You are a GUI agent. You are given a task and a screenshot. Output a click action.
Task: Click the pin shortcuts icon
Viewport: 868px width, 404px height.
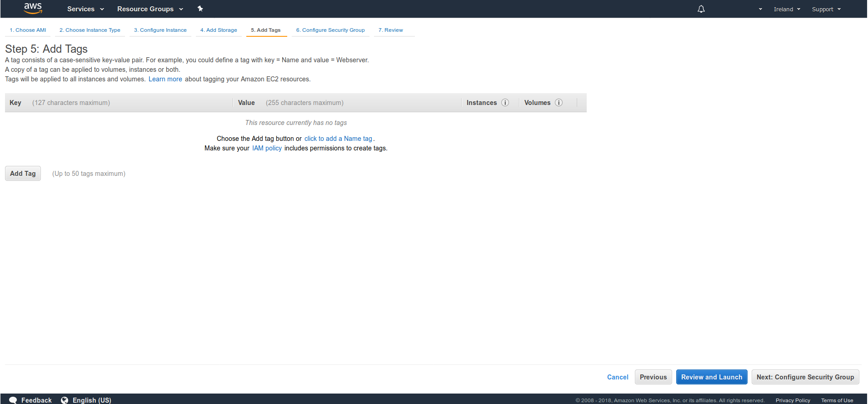click(x=200, y=9)
